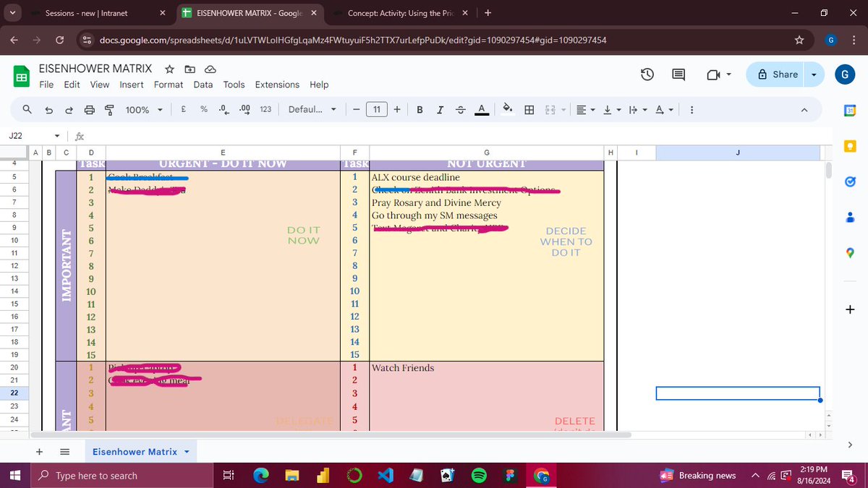The height and width of the screenshot is (488, 868).
Task: Open horizontal align dropdown
Action: point(587,110)
